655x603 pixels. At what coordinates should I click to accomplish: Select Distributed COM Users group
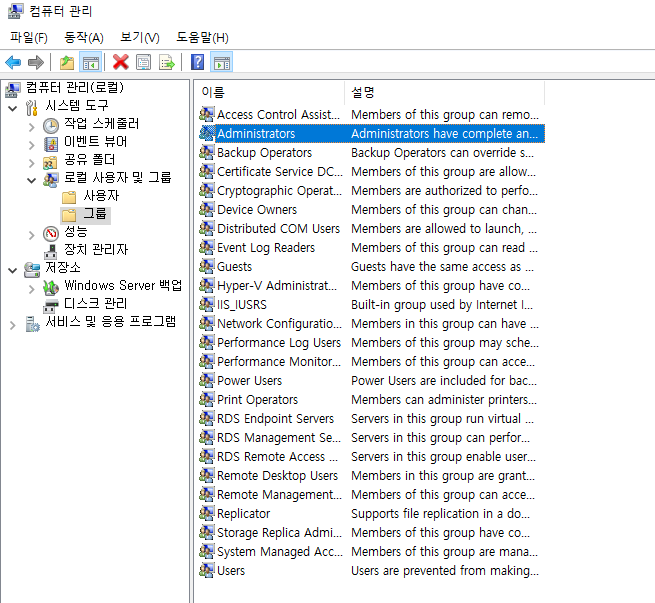click(279, 228)
